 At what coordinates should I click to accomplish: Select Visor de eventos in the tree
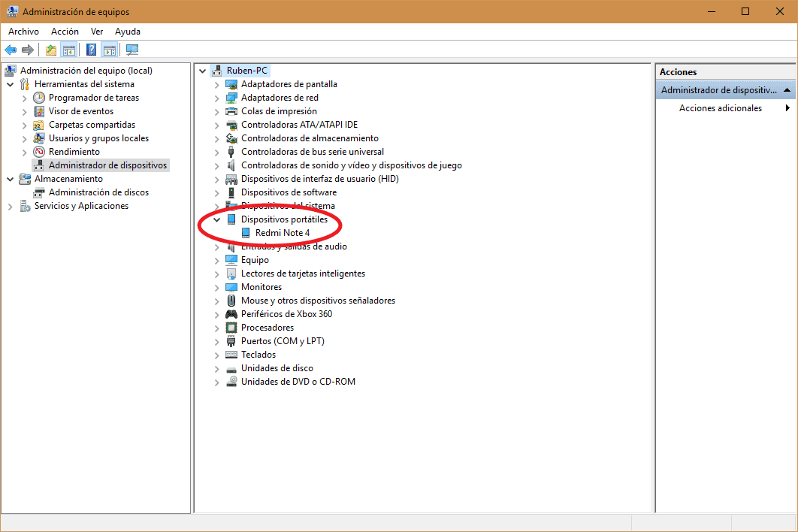pos(81,111)
